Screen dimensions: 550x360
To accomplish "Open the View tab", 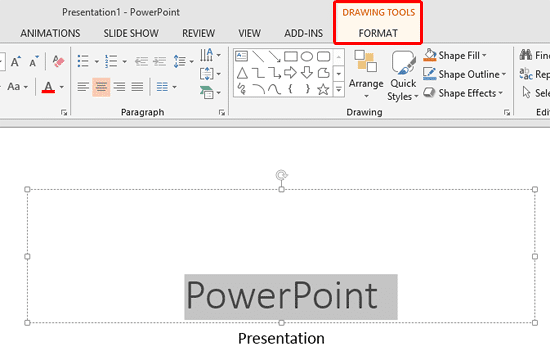I will [x=249, y=33].
